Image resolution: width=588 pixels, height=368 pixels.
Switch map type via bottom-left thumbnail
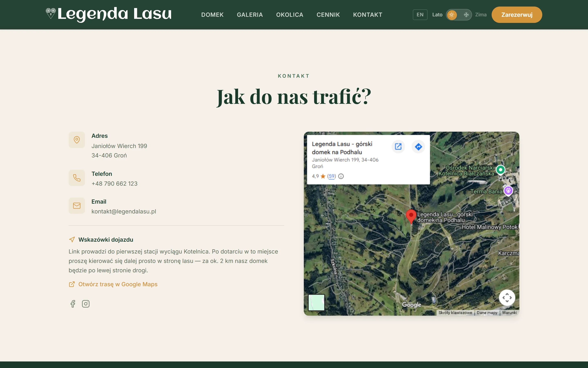coord(316,302)
